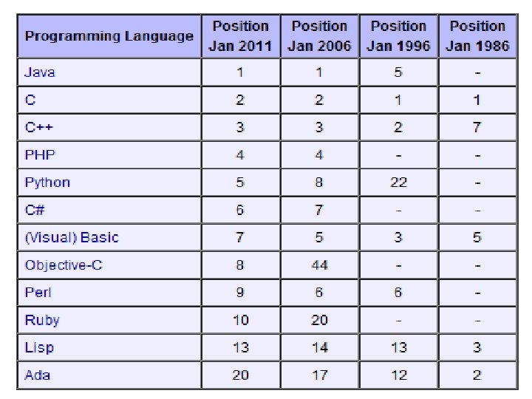Click the Ruby link

click(42, 320)
